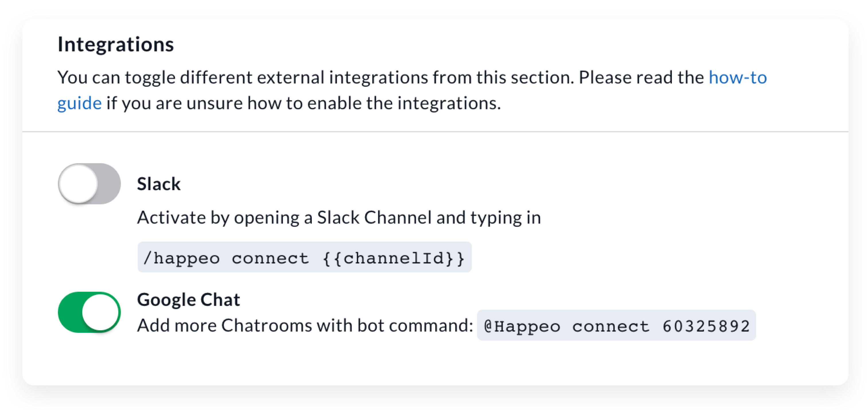Viewport: 868px width, 410px height.
Task: Click the word "guide" in the blue link
Action: pos(79,103)
